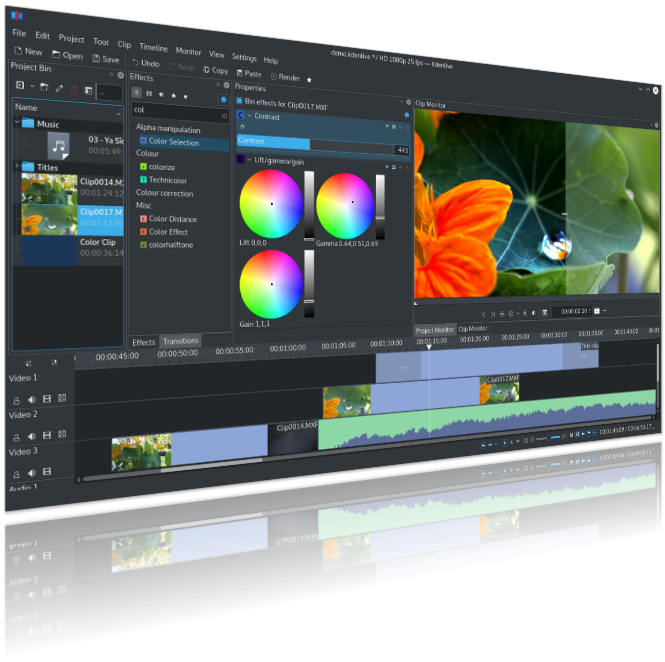Click the Gamma color wheel
Viewport: 665px width, 662px height.
click(x=345, y=206)
